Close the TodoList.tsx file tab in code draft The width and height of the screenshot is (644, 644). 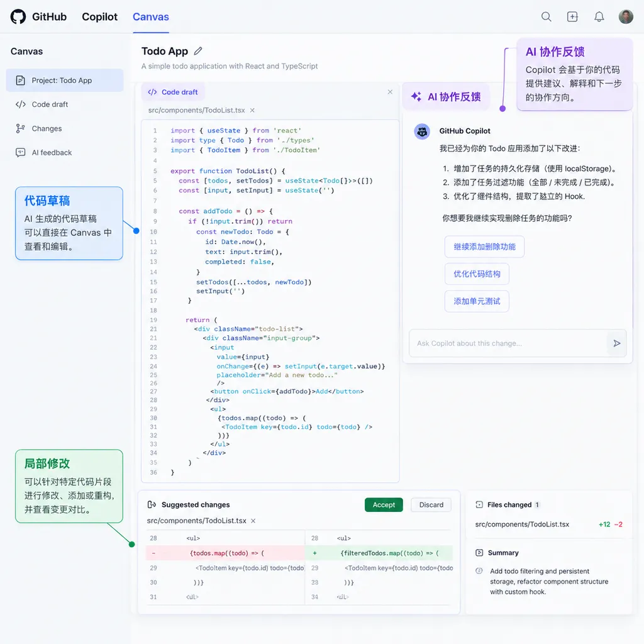(x=252, y=110)
